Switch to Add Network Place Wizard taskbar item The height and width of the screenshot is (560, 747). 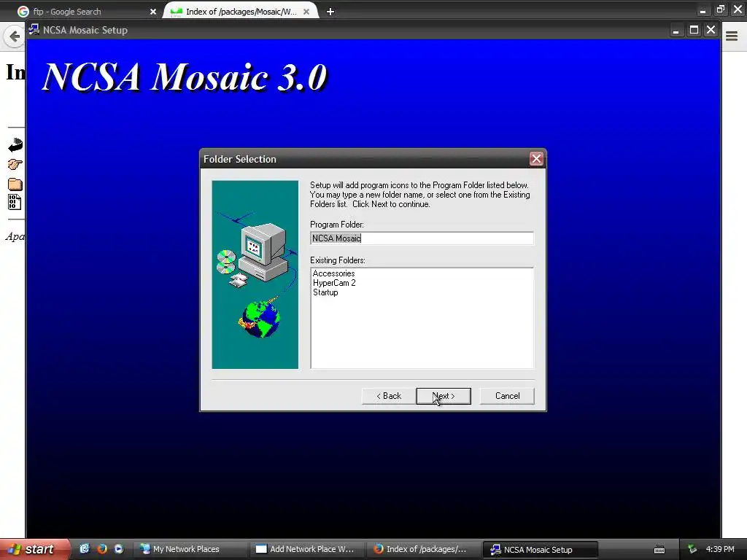[x=307, y=549]
